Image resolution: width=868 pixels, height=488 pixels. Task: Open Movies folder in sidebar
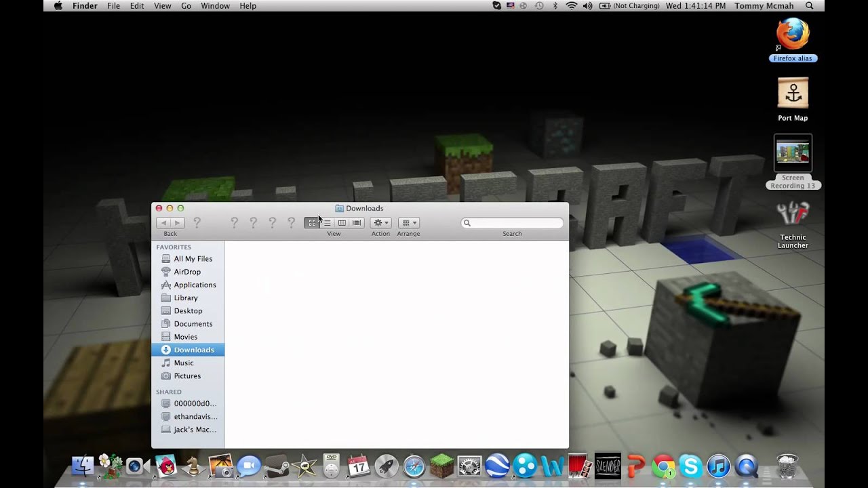tap(188, 337)
